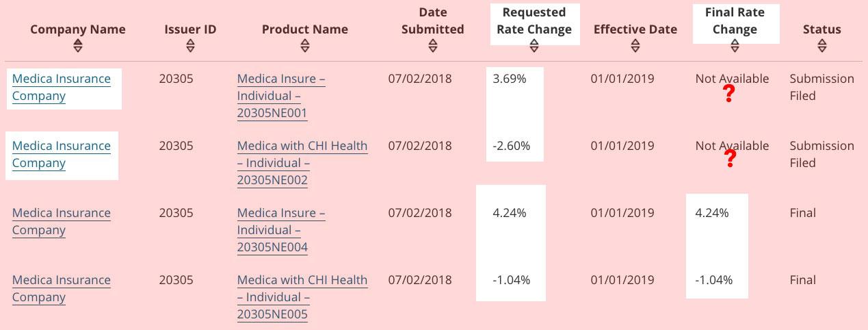Toggle sort order on Date Submitted

(432, 46)
